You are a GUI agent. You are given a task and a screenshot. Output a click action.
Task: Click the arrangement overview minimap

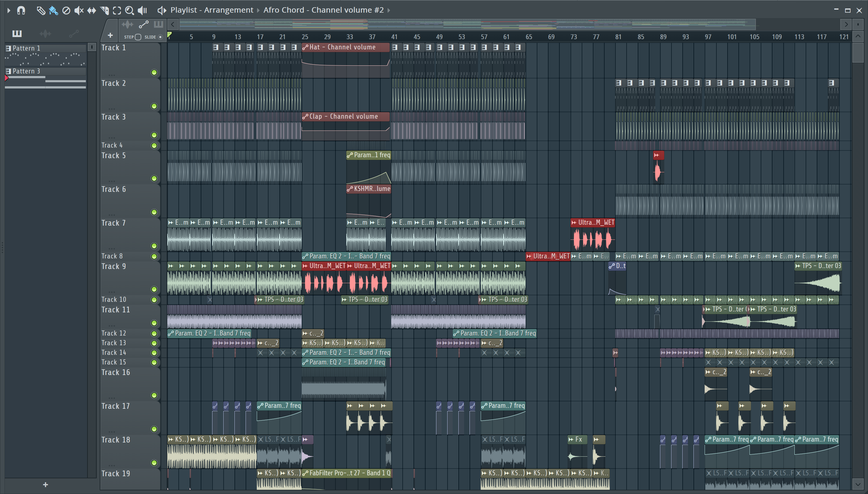tap(467, 24)
